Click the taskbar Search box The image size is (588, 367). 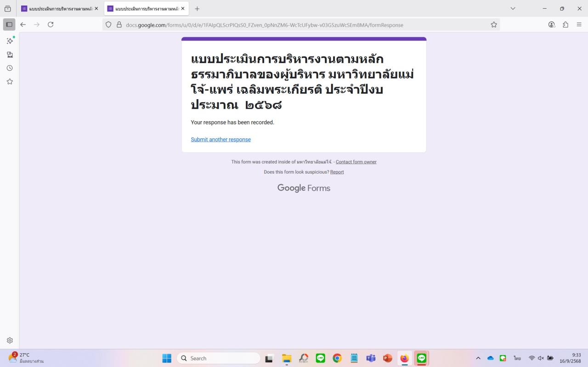tap(218, 358)
